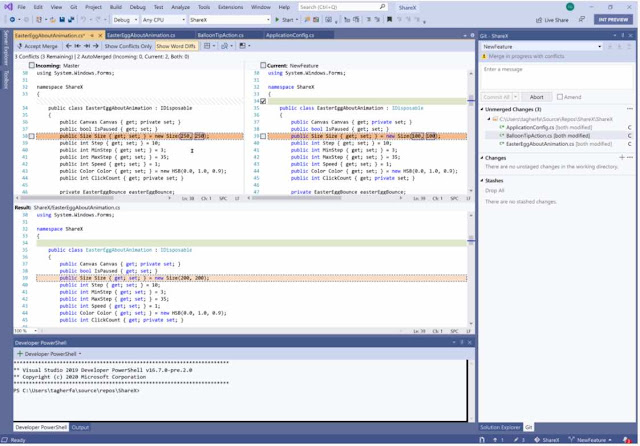Viewport: 640px width, 446px height.
Task: Collapse the Stashes section
Action: pyautogui.click(x=482, y=180)
